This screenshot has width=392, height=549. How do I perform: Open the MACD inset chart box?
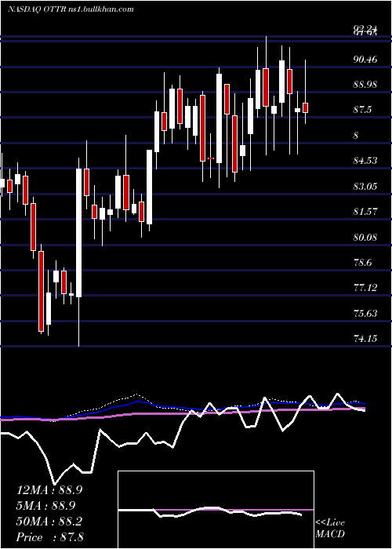[x=216, y=510]
